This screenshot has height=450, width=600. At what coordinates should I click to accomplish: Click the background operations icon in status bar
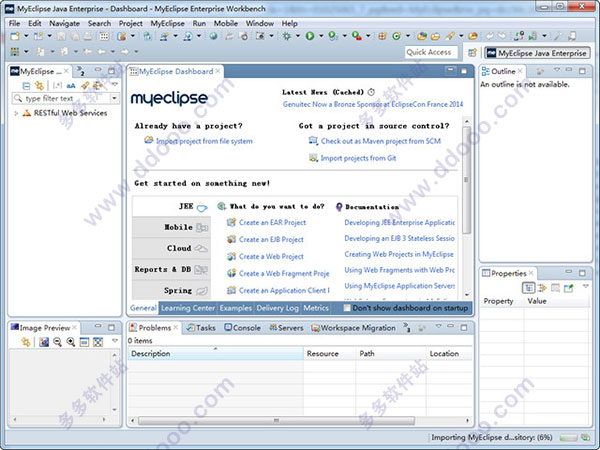tap(585, 437)
